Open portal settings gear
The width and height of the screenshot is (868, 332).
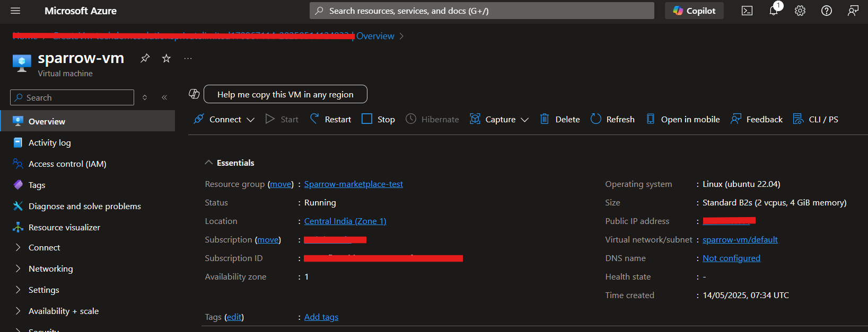click(800, 11)
